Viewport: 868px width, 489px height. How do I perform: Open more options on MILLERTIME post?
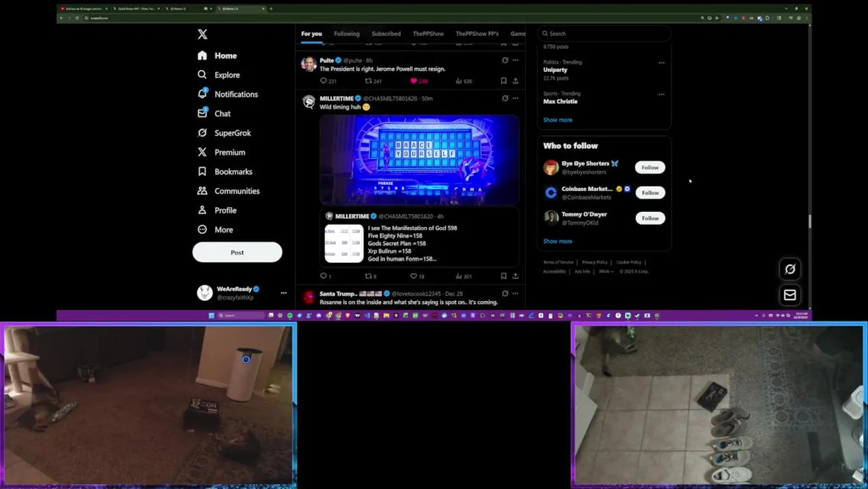click(516, 98)
